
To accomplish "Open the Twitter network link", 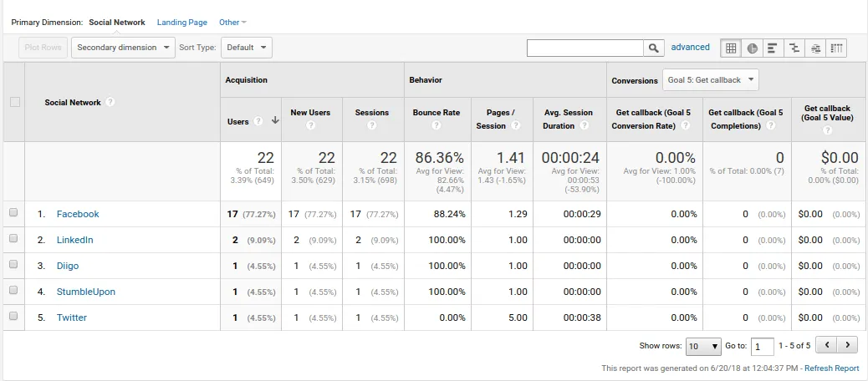I will tap(72, 317).
